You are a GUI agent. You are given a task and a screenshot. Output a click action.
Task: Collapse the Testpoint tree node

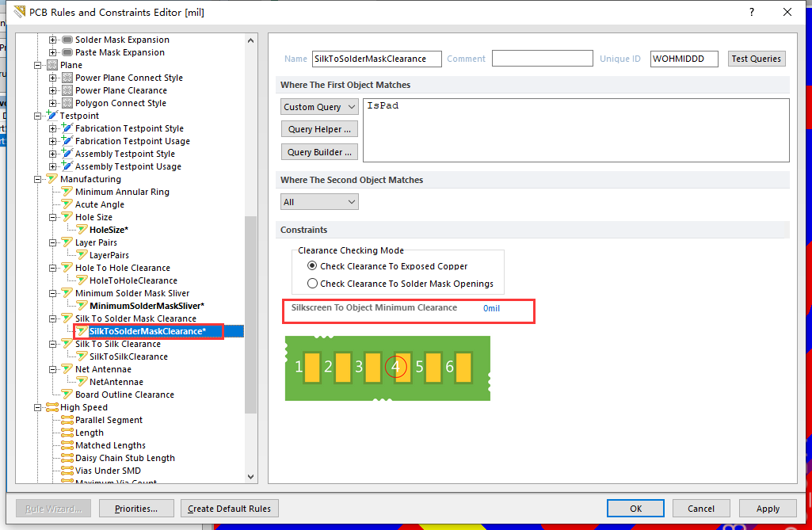pyautogui.click(x=38, y=116)
